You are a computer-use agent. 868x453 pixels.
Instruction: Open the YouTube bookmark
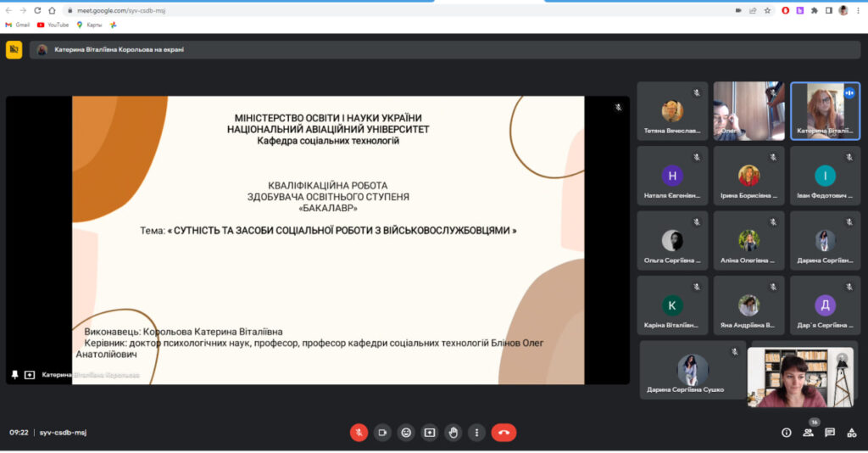[x=53, y=25]
